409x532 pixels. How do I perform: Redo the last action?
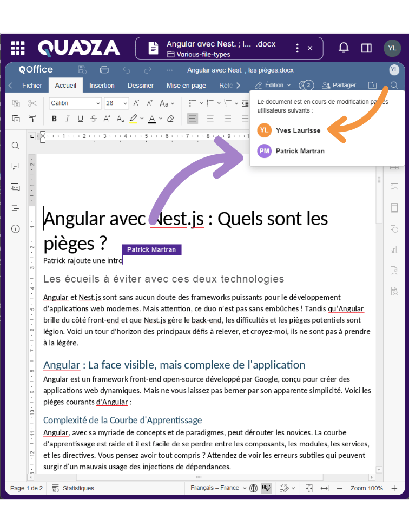coord(148,70)
